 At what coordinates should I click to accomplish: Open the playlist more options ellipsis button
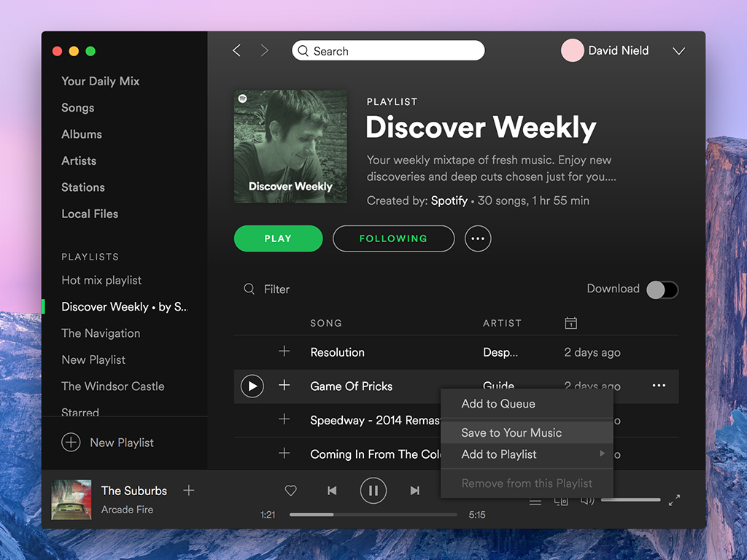pos(478,238)
